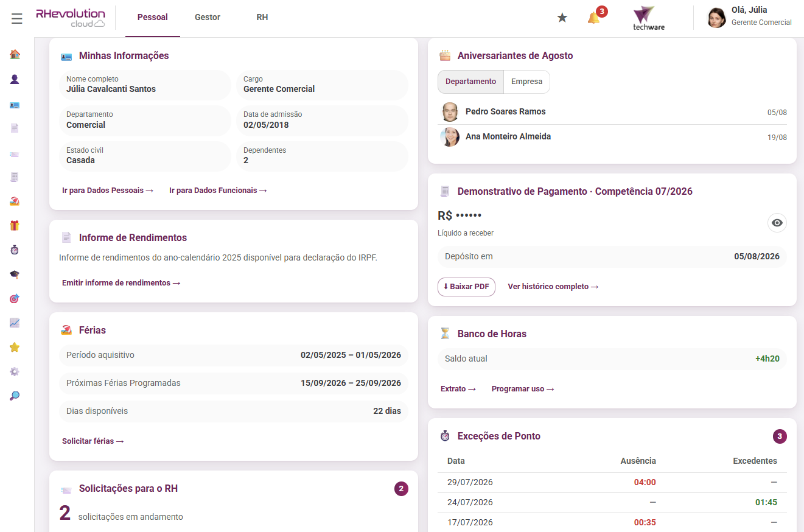
Task: Switch to the Pessoal tab
Action: click(153, 18)
